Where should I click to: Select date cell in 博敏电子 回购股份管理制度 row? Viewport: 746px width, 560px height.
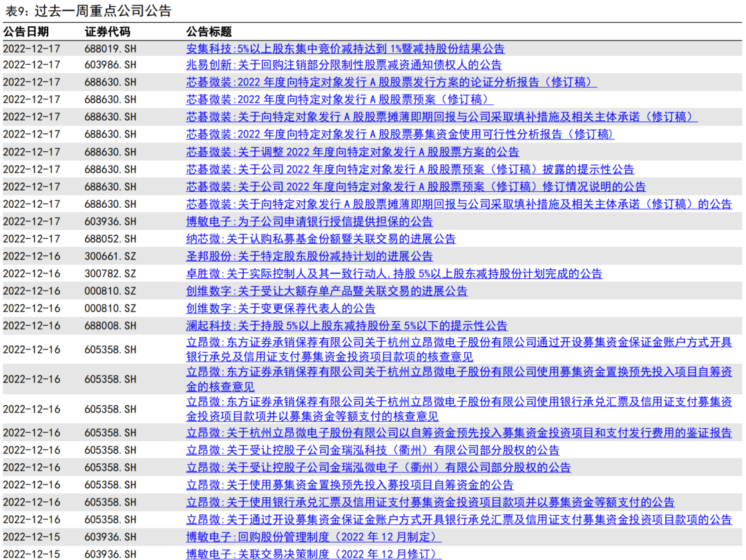31,537
